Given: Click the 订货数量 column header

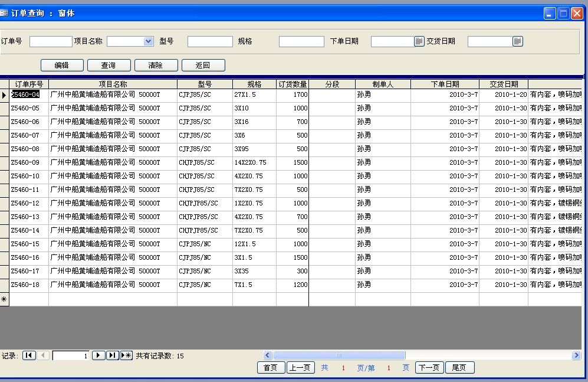Looking at the screenshot, I should (293, 84).
